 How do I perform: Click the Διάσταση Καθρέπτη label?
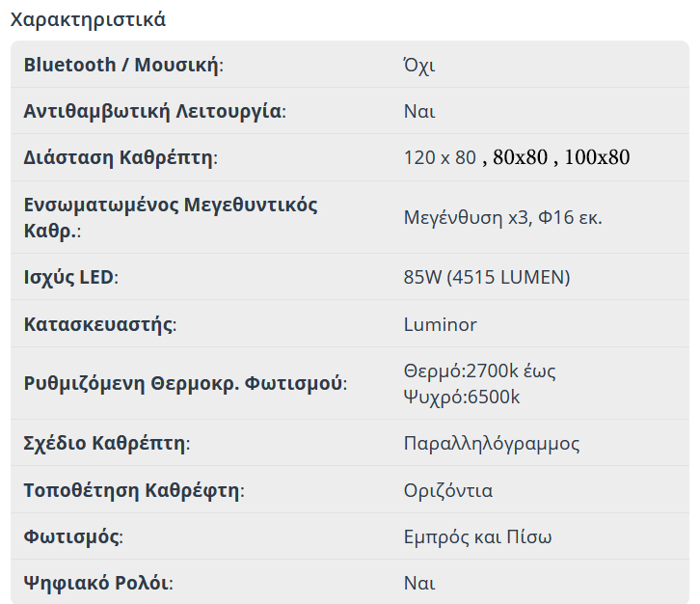[x=121, y=157]
